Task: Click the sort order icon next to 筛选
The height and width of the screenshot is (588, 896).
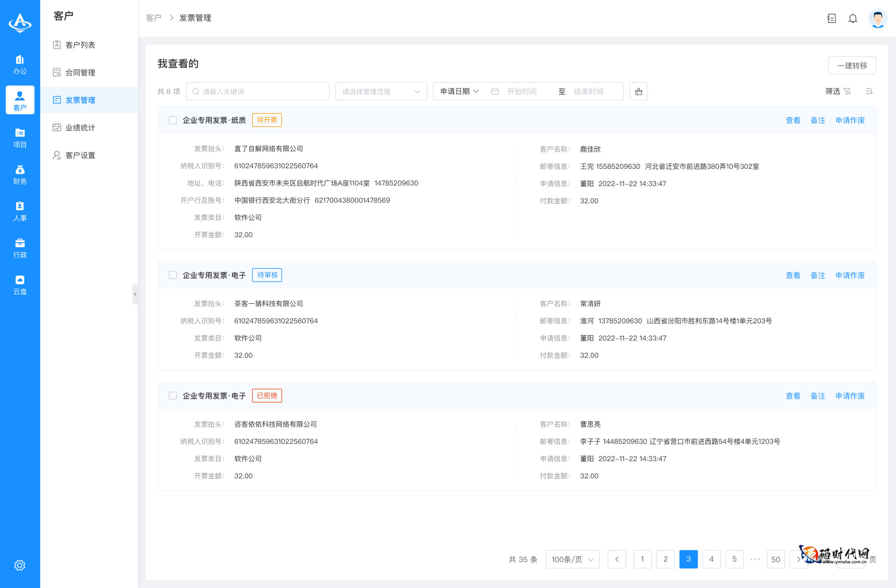Action: [x=869, y=91]
